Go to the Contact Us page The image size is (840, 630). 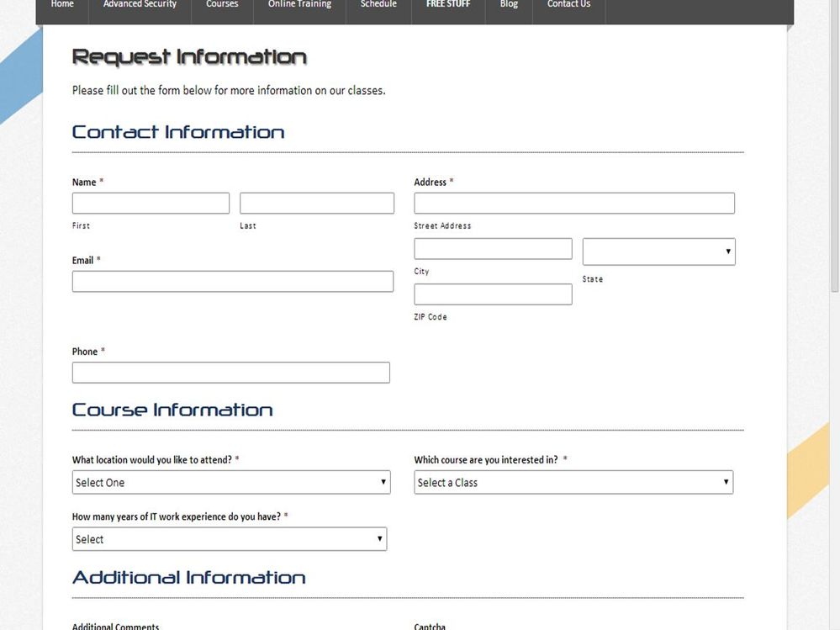[x=568, y=5]
